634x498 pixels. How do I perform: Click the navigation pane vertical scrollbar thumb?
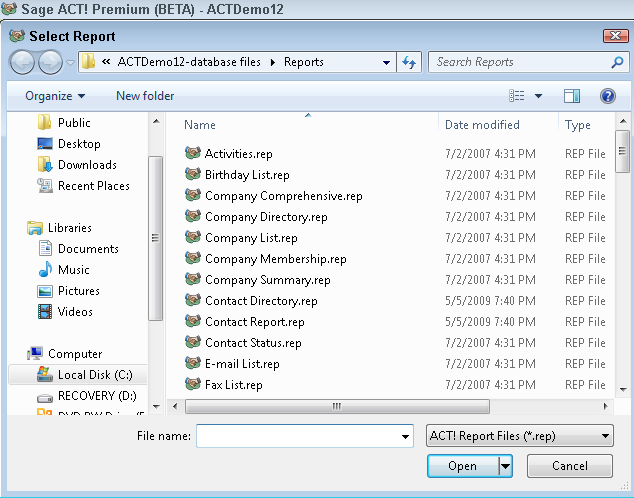(x=156, y=238)
